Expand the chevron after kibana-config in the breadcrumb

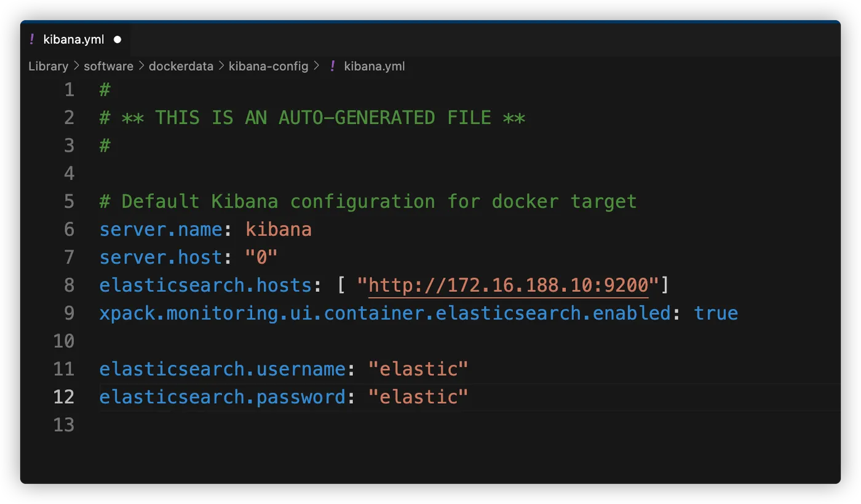pyautogui.click(x=316, y=66)
